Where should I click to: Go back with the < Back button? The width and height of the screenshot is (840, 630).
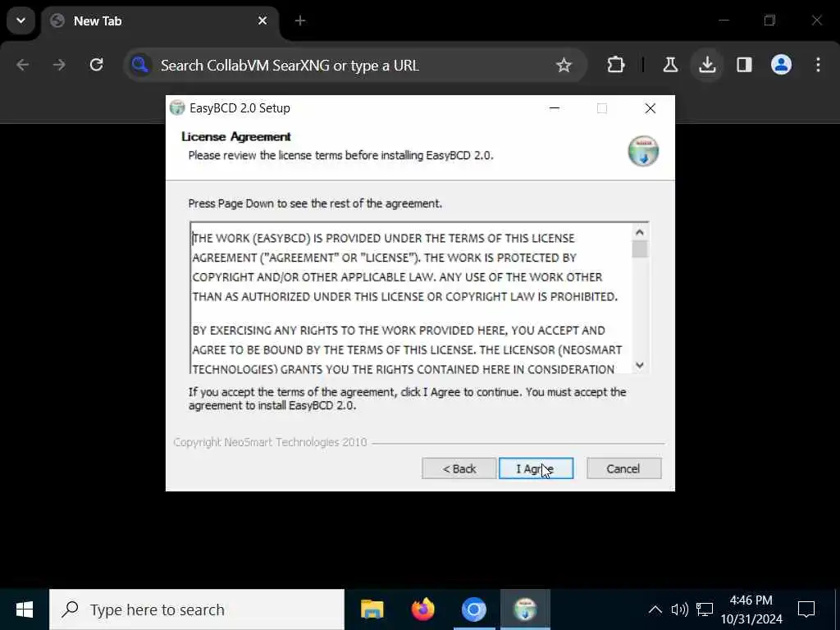point(459,468)
